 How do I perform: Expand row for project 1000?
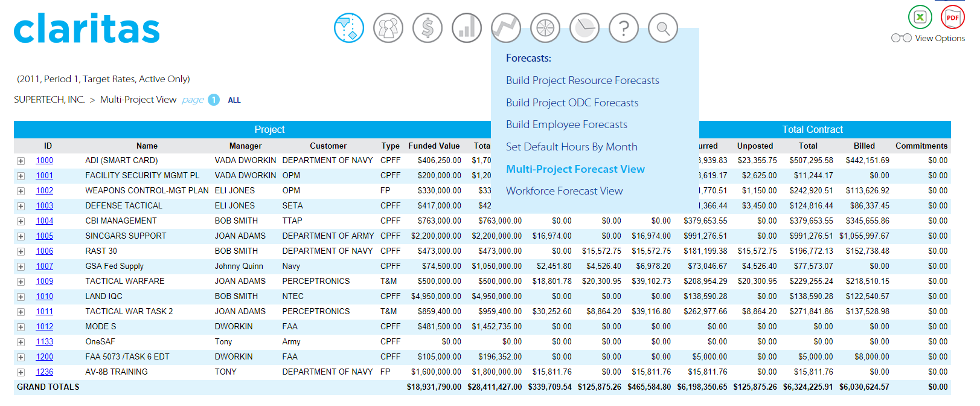pyautogui.click(x=21, y=161)
